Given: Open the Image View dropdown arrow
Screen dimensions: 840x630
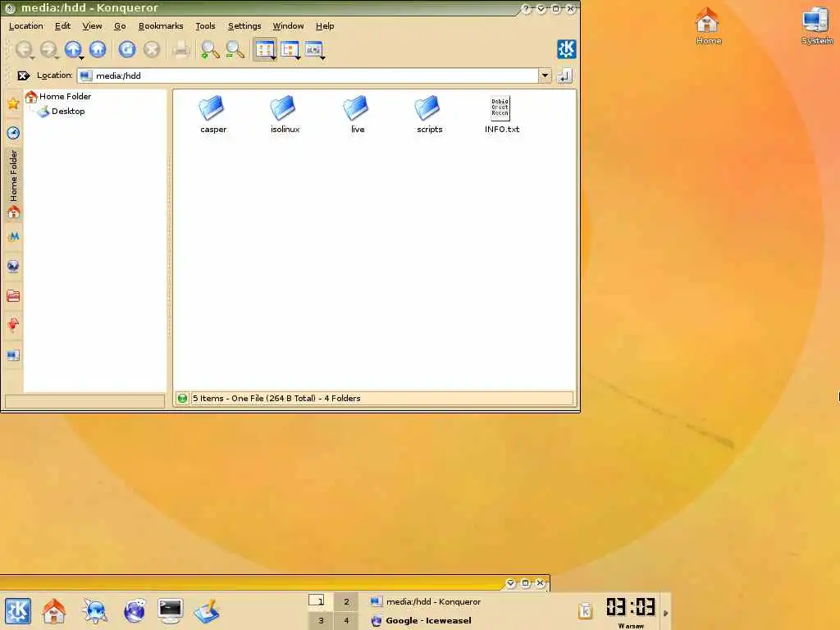Looking at the screenshot, I should 323,57.
